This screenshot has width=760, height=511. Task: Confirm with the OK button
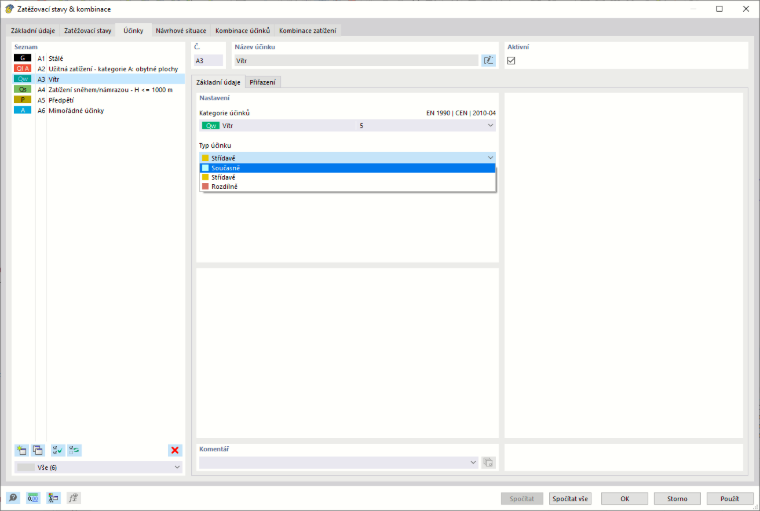[625, 498]
